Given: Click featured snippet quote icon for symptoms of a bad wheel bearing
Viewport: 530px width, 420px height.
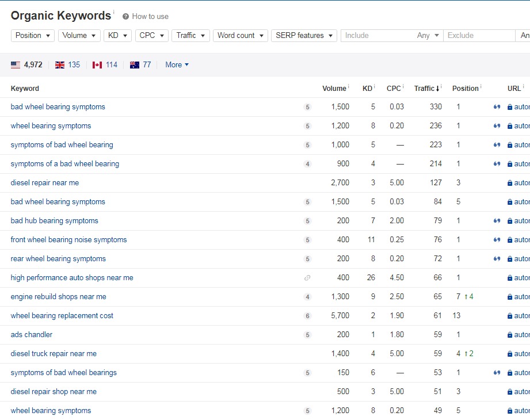Looking at the screenshot, I should pyautogui.click(x=497, y=163).
